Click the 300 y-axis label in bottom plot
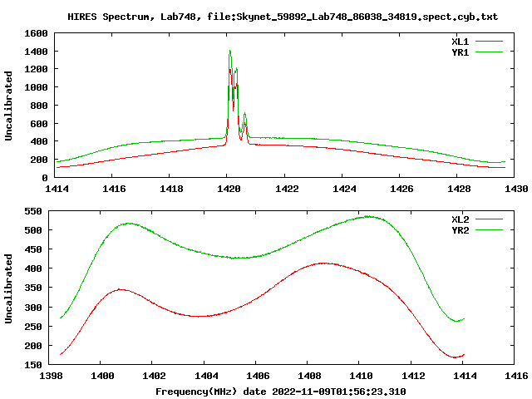The image size is (532, 399). [x=33, y=308]
